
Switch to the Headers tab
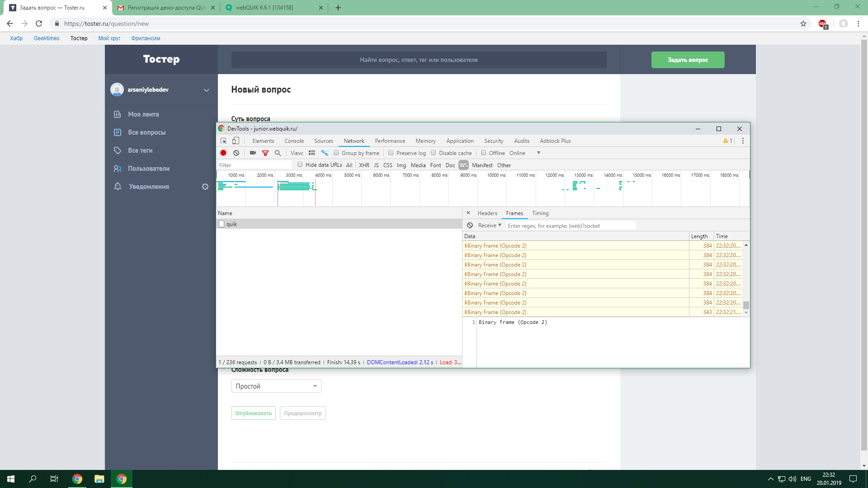[x=487, y=213]
